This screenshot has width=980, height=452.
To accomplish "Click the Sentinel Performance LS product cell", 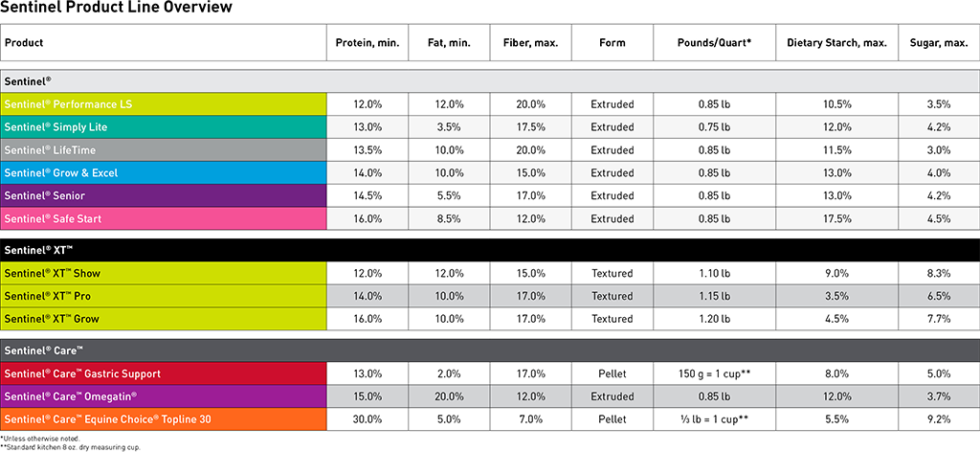I will click(x=164, y=103).
